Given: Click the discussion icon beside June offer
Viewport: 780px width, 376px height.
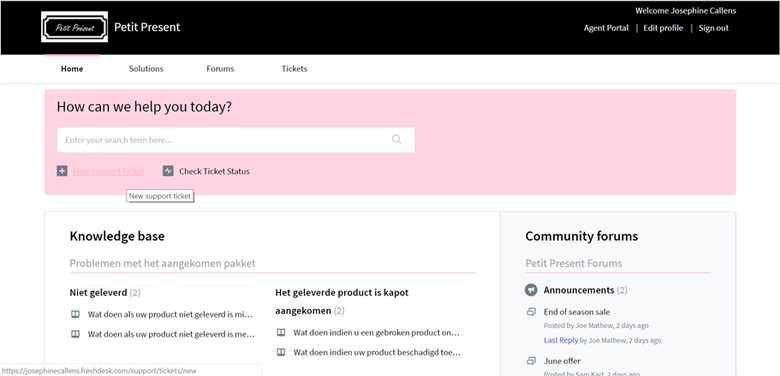Looking at the screenshot, I should 531,361.
